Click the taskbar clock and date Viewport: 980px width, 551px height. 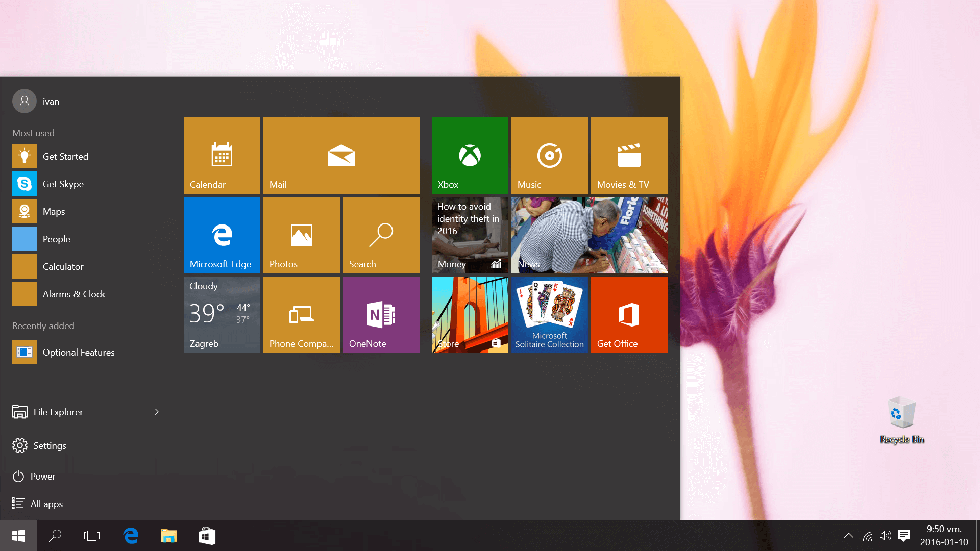pyautogui.click(x=944, y=536)
